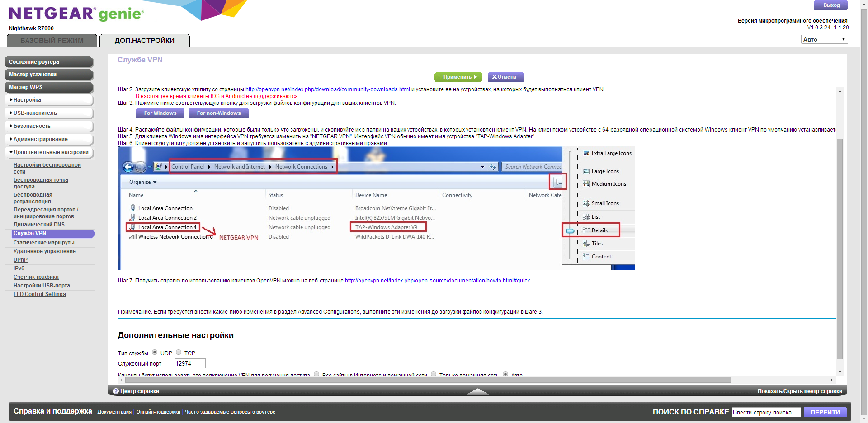Open the IPv6 settings link
Viewport: 868px width, 423px height.
coord(19,268)
